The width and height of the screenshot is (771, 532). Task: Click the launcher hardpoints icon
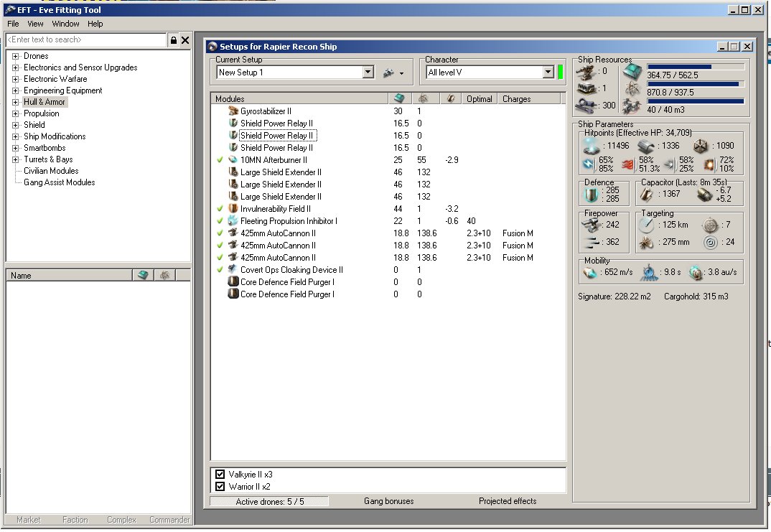click(x=587, y=88)
